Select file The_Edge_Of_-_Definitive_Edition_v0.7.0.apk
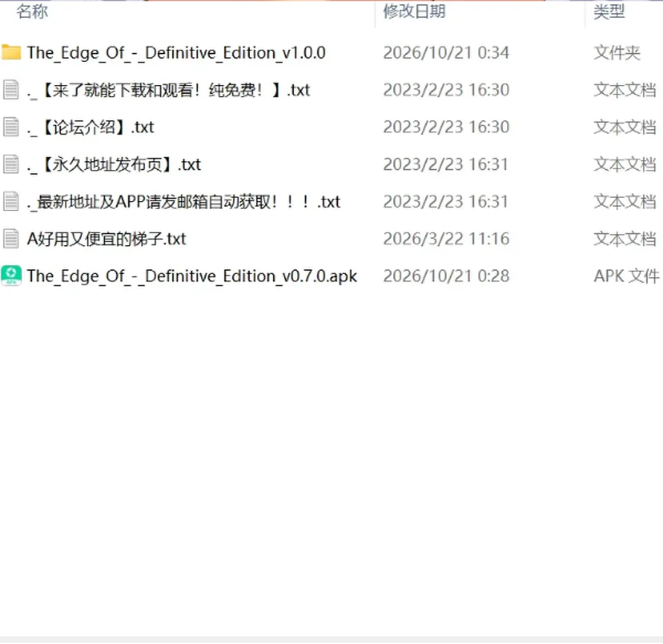Screen dimensions: 663x644 (x=192, y=276)
